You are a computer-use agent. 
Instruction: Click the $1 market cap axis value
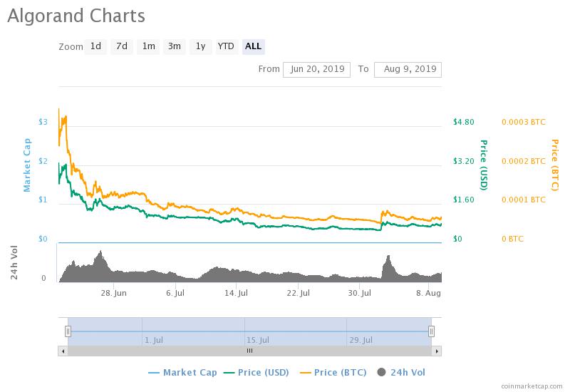[43, 200]
